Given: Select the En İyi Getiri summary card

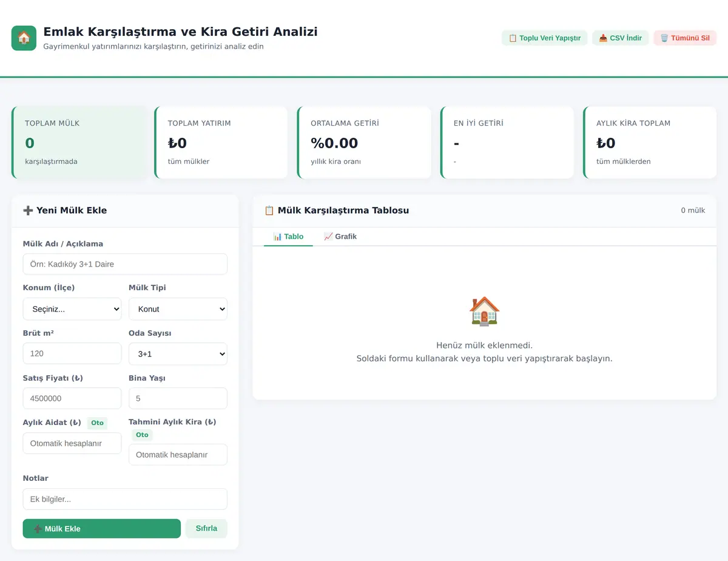Looking at the screenshot, I should click(x=507, y=143).
